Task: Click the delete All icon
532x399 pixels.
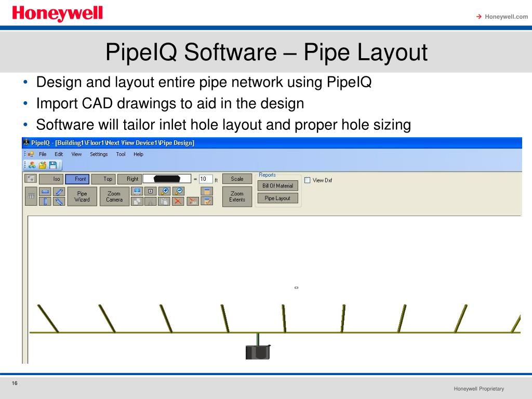Action: [192, 201]
